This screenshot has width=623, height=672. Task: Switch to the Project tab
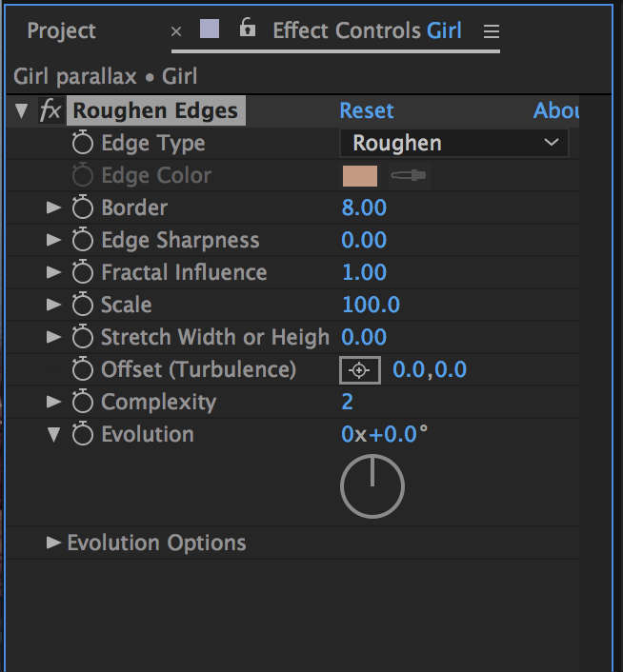pos(61,30)
